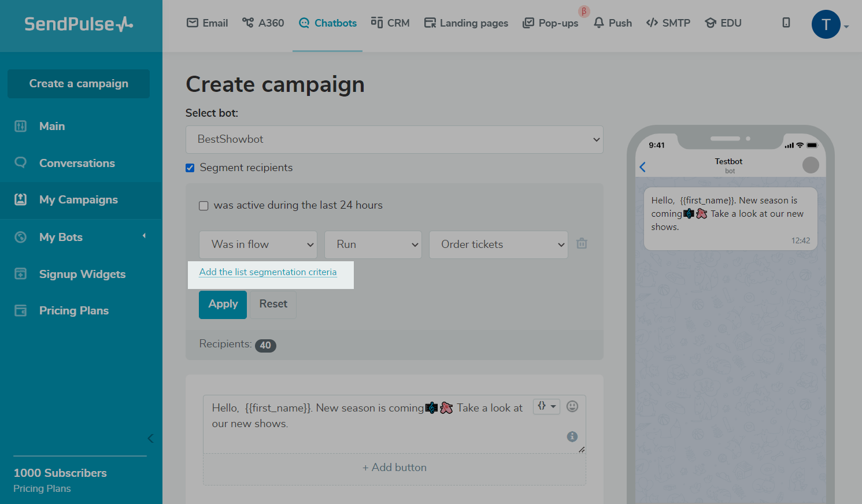Open the EDU tab
This screenshot has height=504, width=862.
(x=723, y=23)
